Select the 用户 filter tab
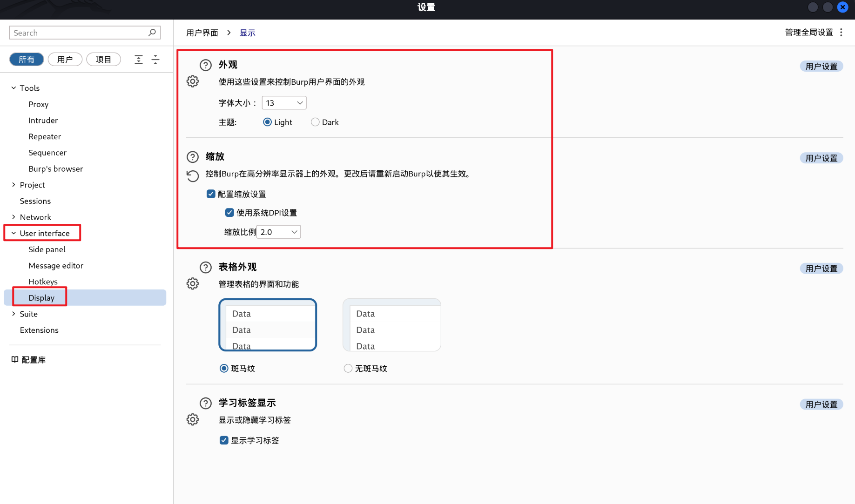This screenshot has height=504, width=855. pos(65,59)
